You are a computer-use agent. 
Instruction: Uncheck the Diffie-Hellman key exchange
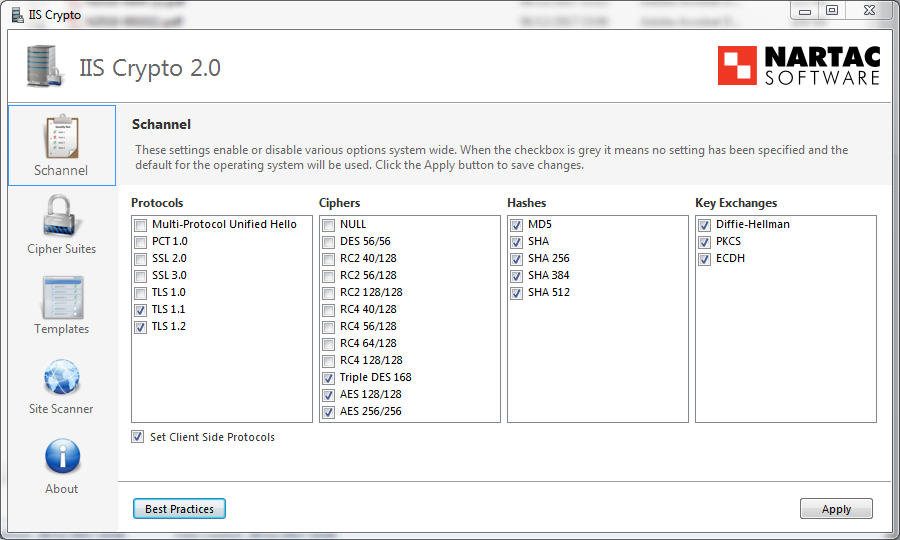click(704, 225)
